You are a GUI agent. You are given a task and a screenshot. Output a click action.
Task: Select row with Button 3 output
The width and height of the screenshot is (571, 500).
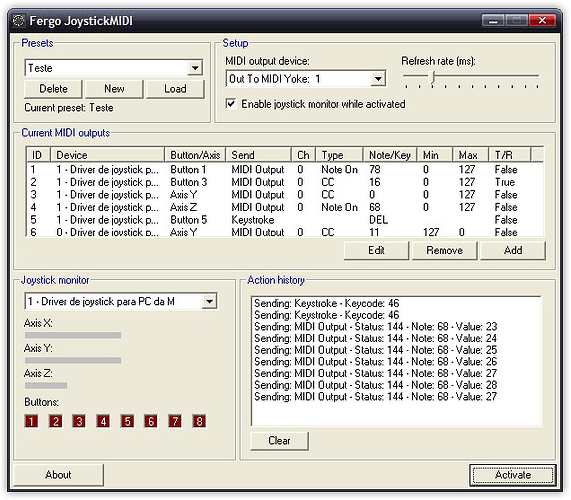point(285,182)
